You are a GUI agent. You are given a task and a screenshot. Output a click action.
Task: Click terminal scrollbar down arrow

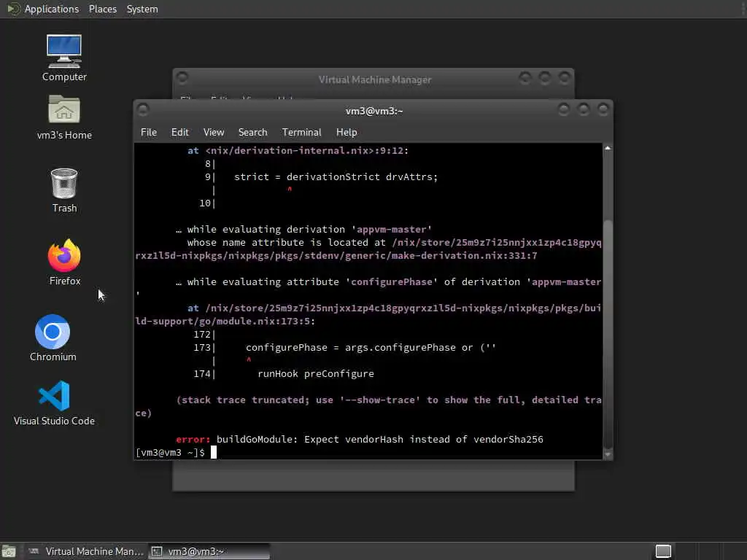tap(608, 455)
